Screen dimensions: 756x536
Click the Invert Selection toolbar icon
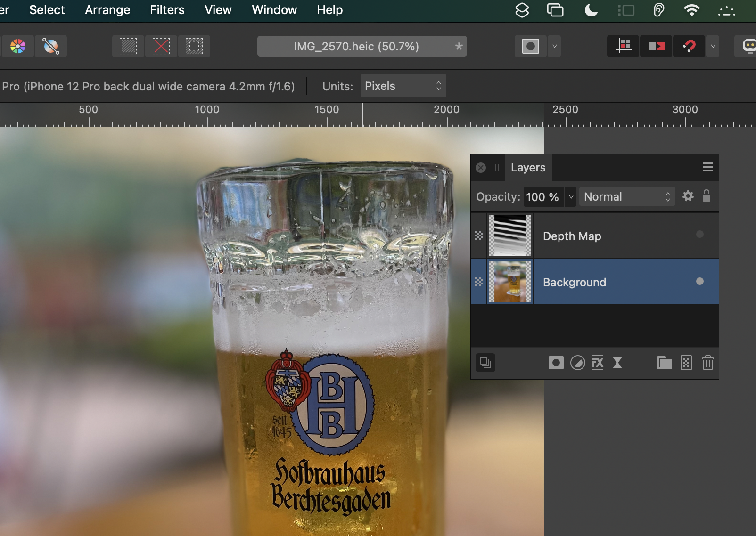point(194,46)
